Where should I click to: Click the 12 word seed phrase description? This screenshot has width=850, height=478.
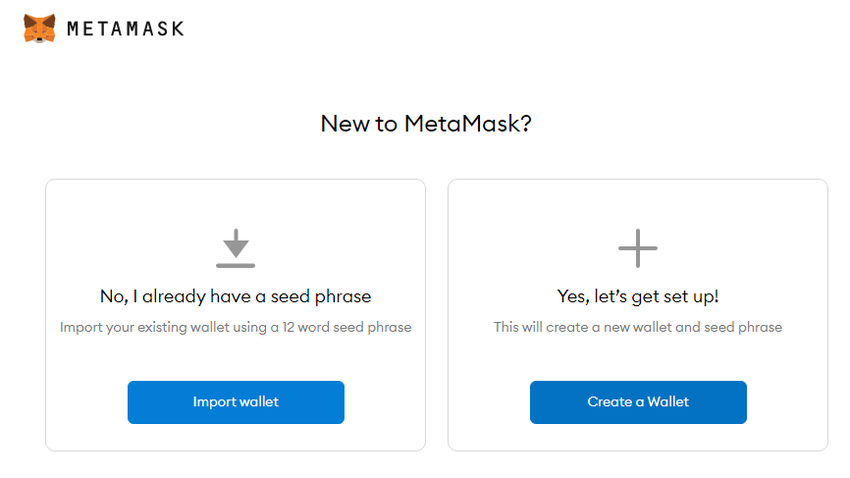pos(236,327)
